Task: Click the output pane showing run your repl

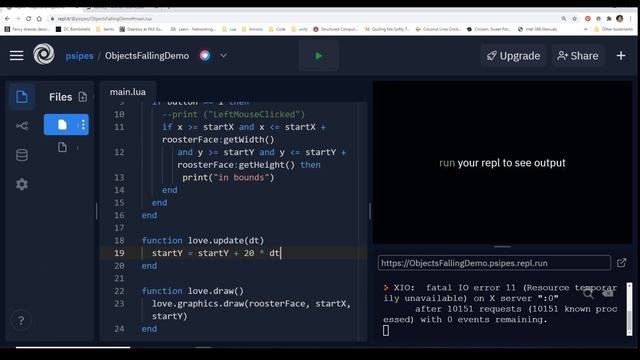Action: pos(502,163)
